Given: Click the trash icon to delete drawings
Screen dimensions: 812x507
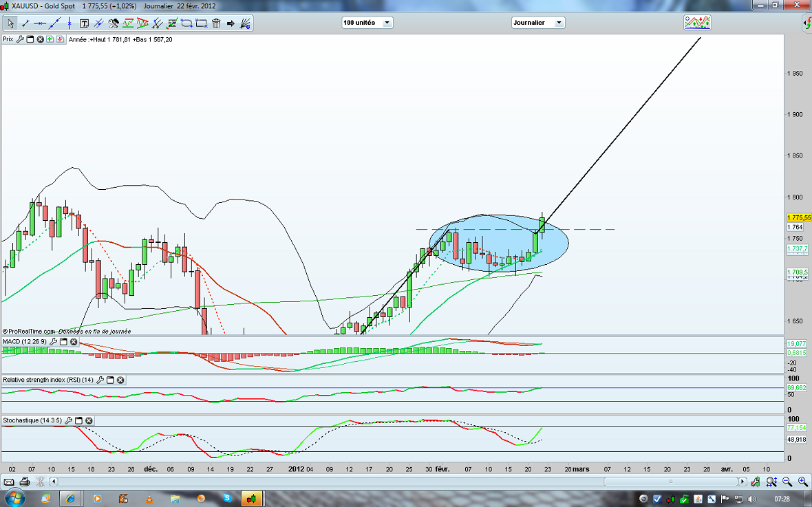Looking at the screenshot, I should (216, 23).
